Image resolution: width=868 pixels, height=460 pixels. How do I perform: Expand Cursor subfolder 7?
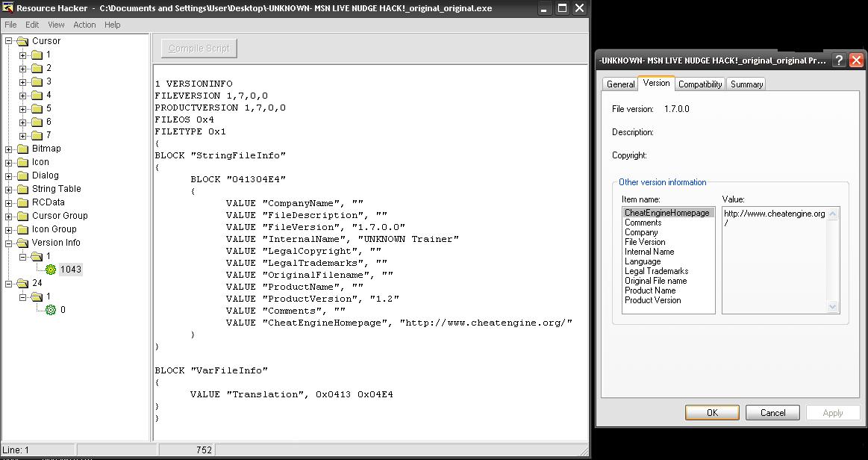coord(22,136)
